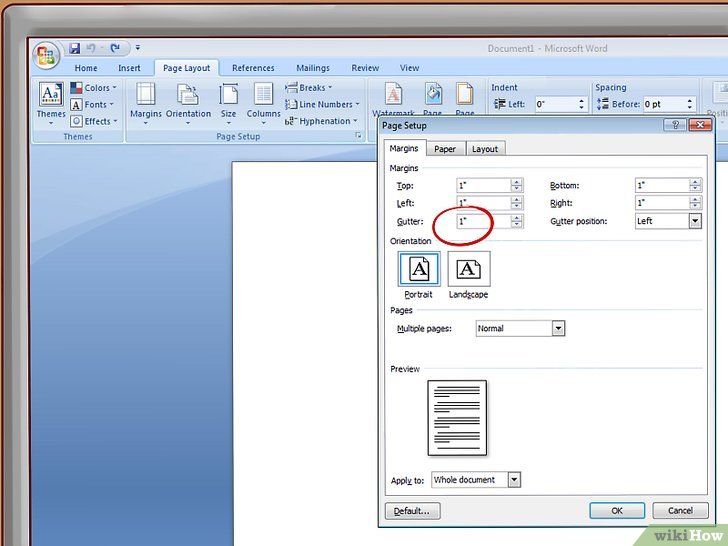Open the Margins menu in ribbon
The image size is (728, 546).
[146, 104]
